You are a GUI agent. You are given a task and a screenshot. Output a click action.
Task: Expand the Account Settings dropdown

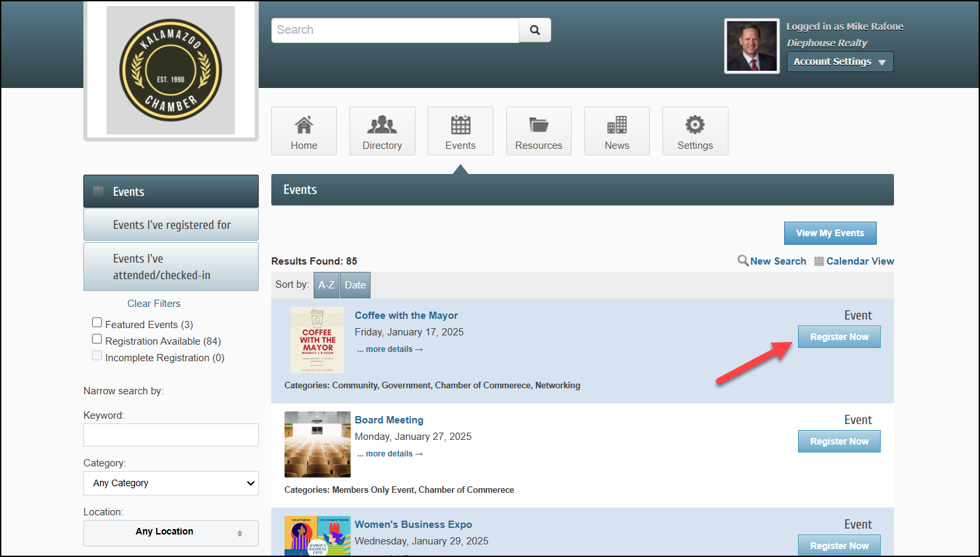coord(839,62)
